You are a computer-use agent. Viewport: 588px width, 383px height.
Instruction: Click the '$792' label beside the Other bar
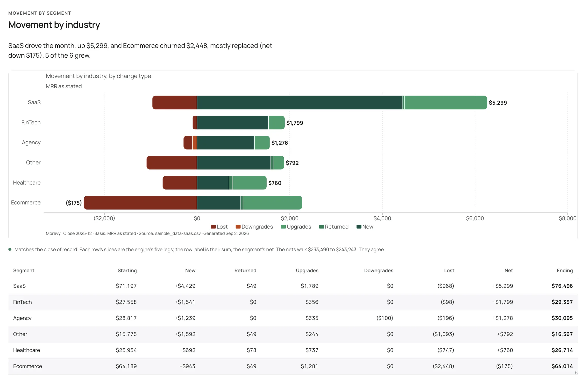point(292,163)
